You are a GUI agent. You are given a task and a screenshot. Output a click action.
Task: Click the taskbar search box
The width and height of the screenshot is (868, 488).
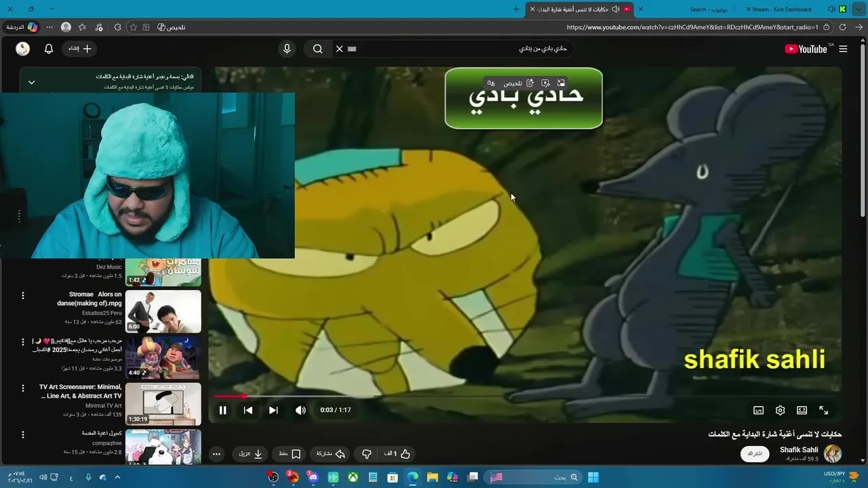click(533, 477)
